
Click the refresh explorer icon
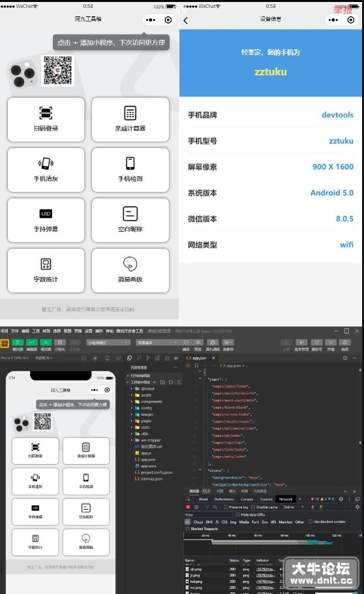(171, 383)
